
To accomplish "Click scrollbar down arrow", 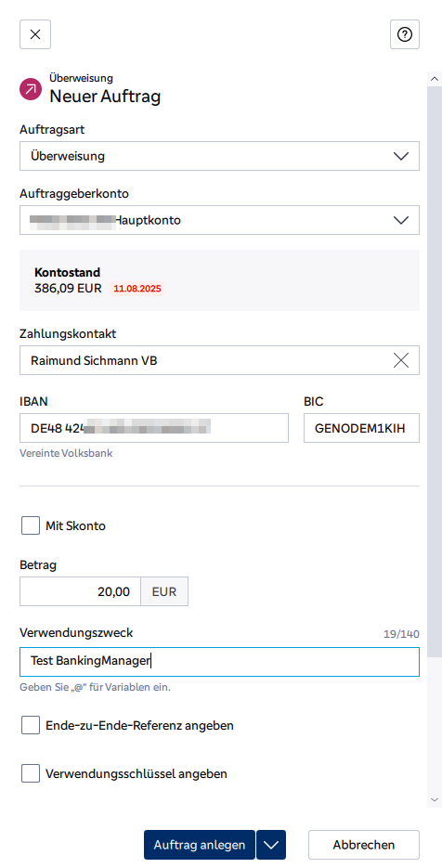I will point(434,799).
